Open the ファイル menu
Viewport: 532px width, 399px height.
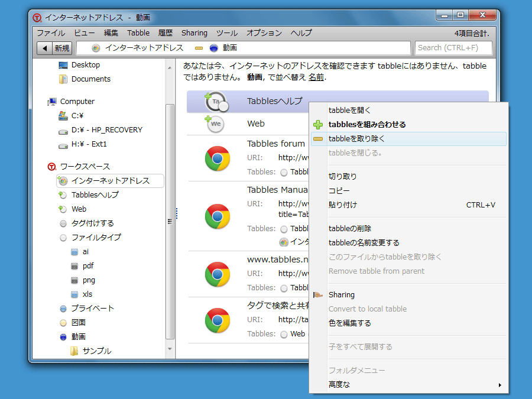(51, 33)
